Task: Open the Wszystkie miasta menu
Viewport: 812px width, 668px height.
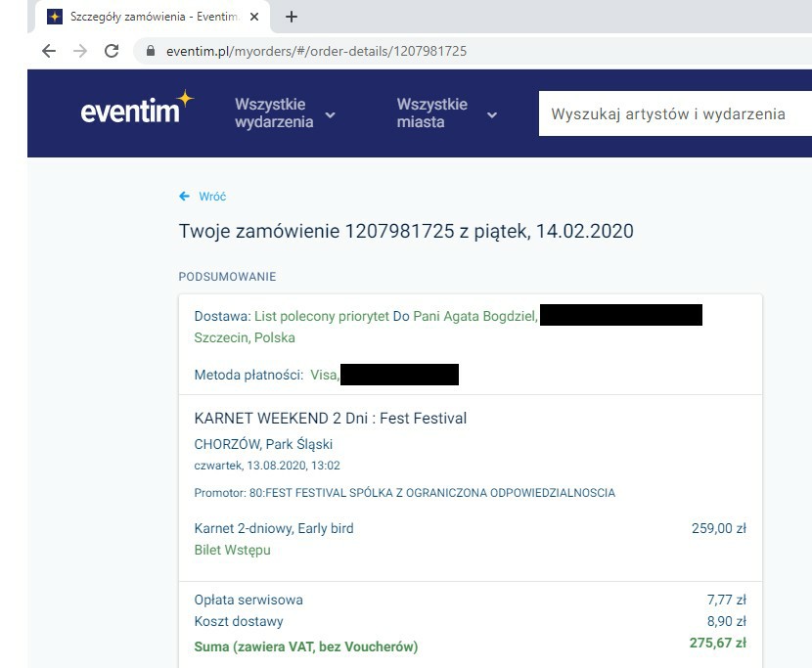Action: (x=431, y=112)
